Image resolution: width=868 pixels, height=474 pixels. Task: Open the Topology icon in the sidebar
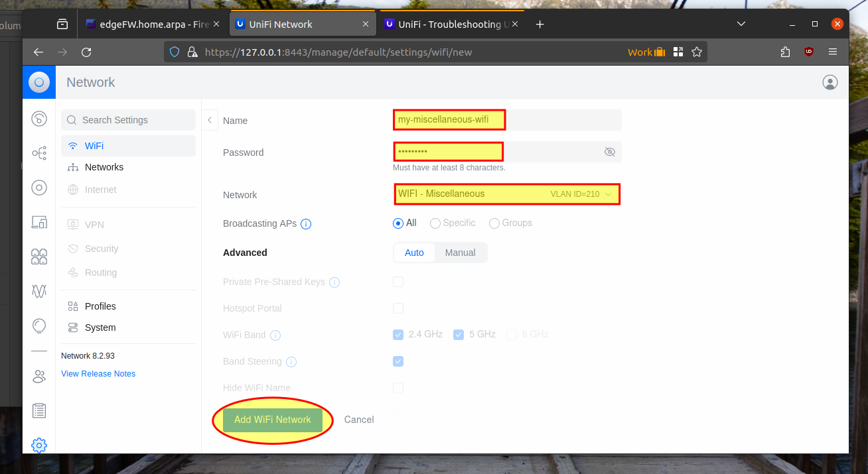39,153
